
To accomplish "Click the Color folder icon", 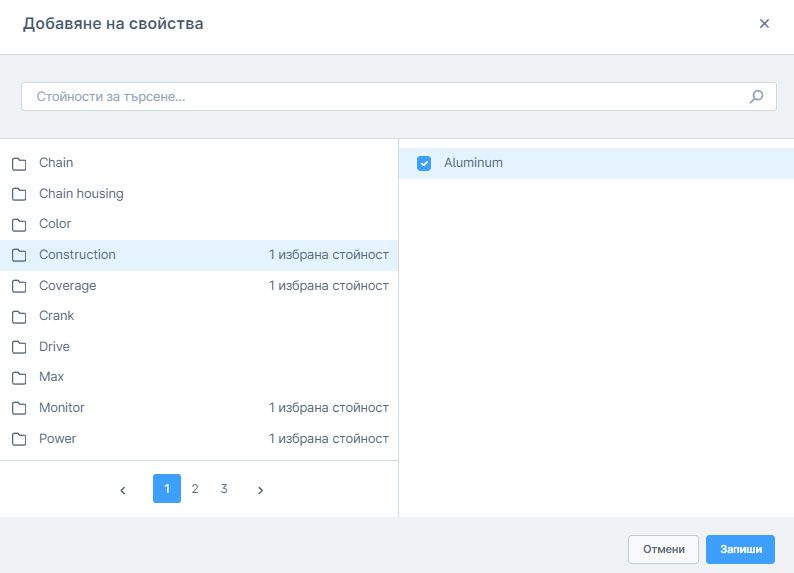I will pos(19,224).
